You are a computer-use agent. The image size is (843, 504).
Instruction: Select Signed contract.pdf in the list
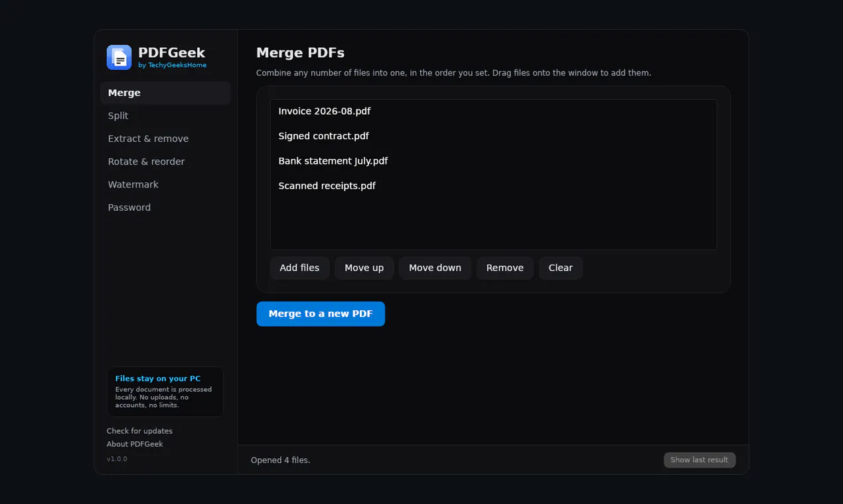[493, 136]
